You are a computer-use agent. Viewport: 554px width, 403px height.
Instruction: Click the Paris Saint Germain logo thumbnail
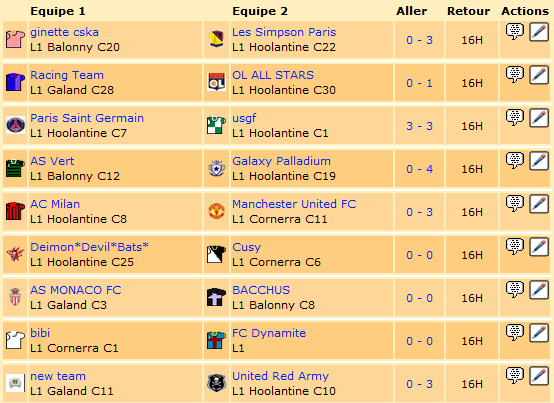click(16, 125)
